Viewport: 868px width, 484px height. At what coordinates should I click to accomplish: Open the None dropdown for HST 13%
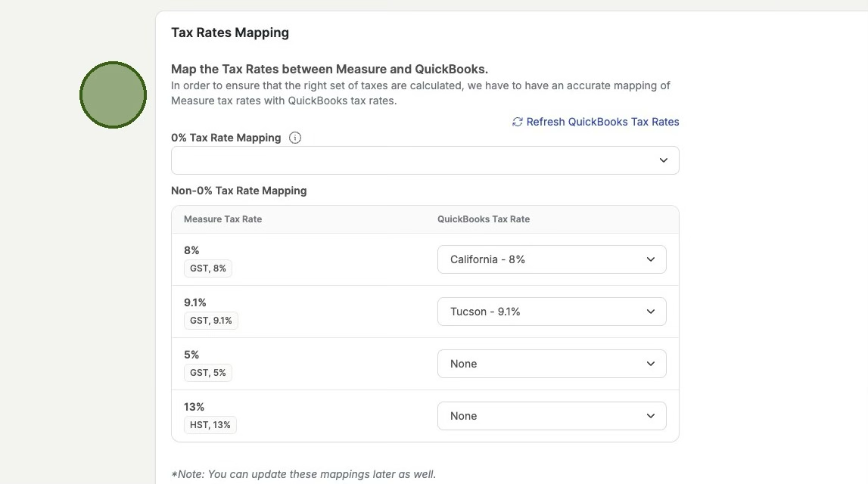pyautogui.click(x=551, y=416)
